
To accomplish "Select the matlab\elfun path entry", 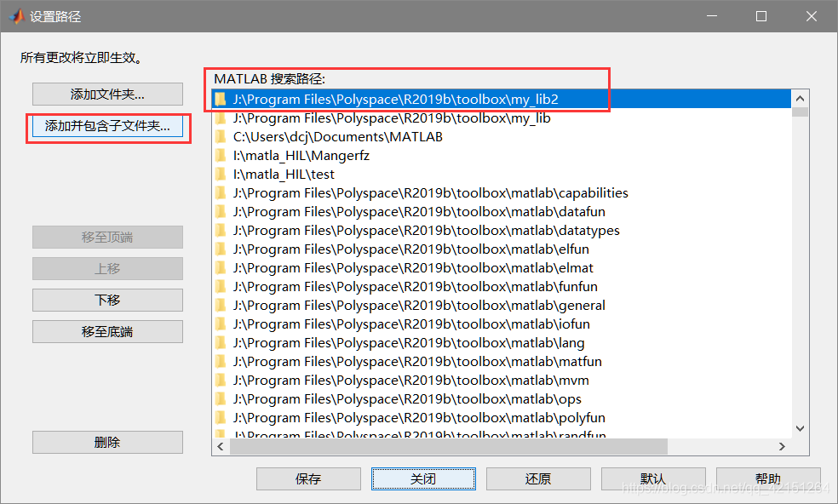I will (x=502, y=249).
